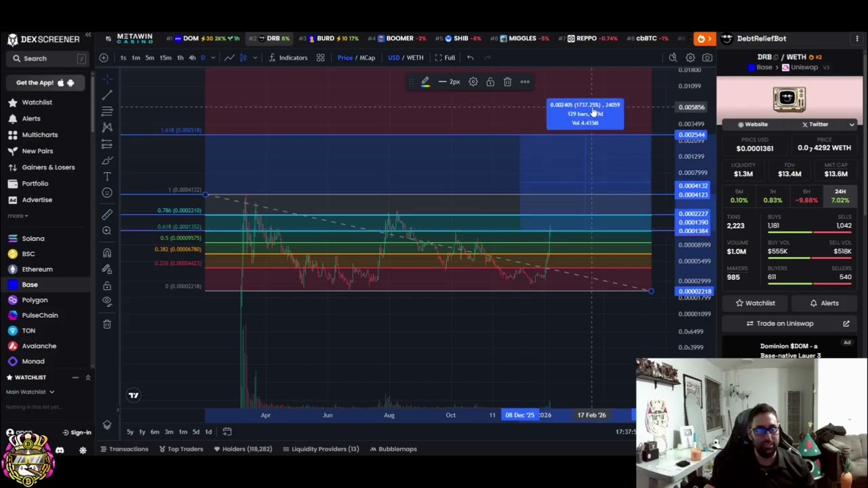The image size is (868, 488).
Task: Open drawing line color picker
Action: [425, 82]
